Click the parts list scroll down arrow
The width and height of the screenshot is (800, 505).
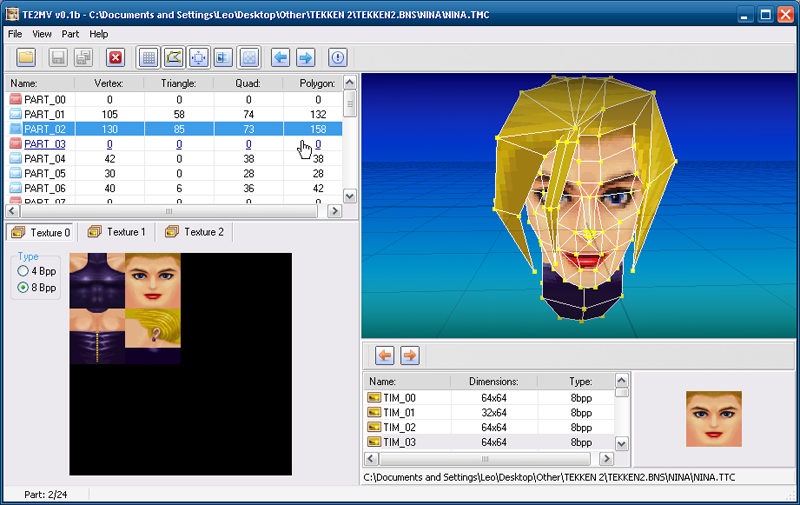pyautogui.click(x=350, y=197)
